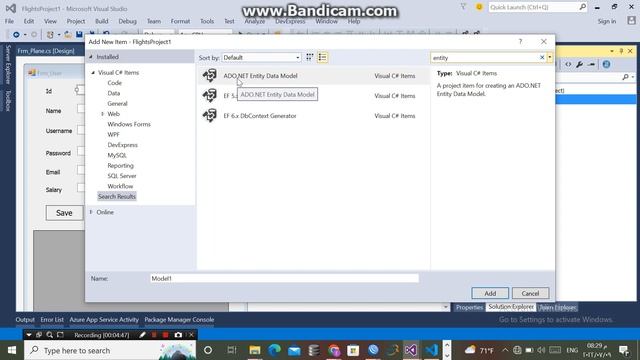
Task: Click Bandicam pencil draw icon
Action: click(142, 335)
